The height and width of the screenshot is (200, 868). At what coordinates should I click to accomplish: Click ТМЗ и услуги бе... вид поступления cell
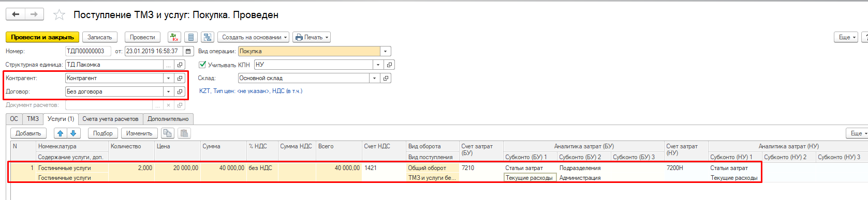point(433,178)
